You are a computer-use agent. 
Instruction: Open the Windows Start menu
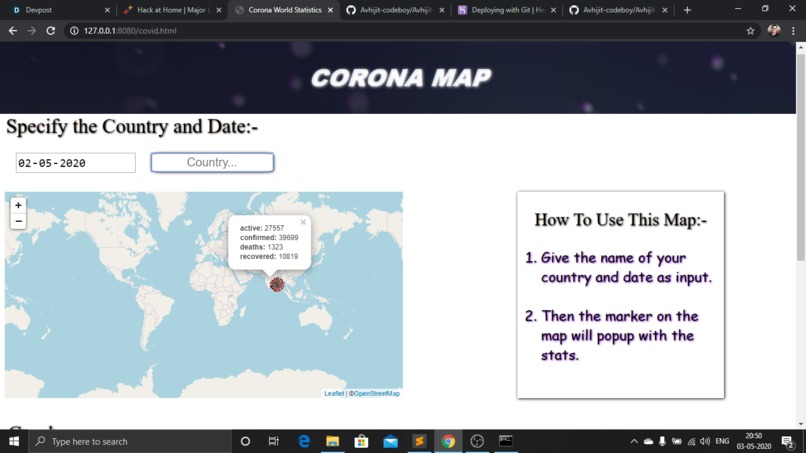coord(14,441)
